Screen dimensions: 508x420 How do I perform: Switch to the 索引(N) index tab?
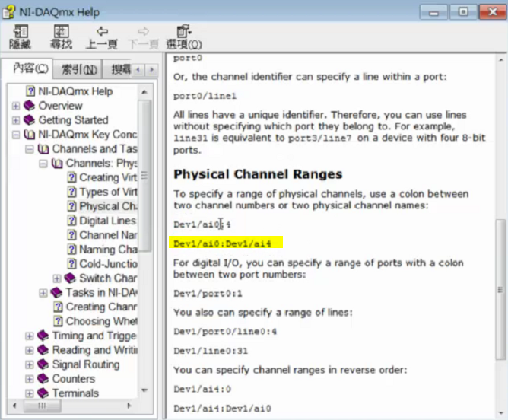click(x=78, y=69)
